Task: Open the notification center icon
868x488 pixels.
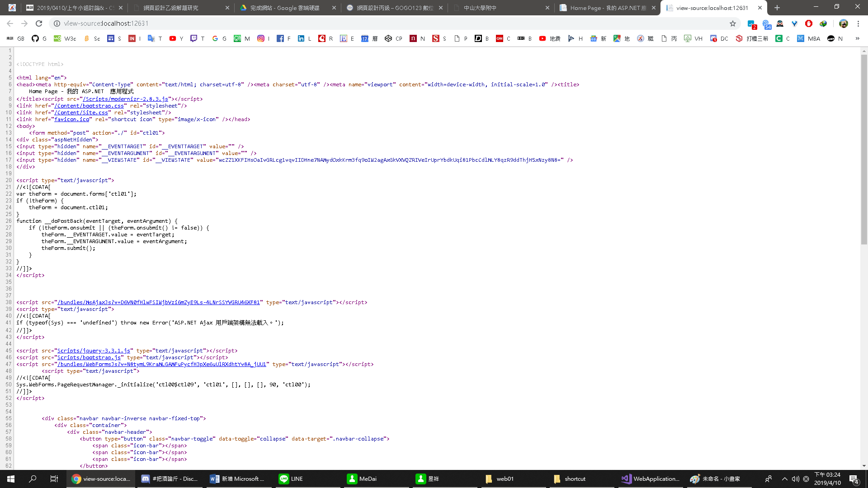Action: pyautogui.click(x=854, y=479)
